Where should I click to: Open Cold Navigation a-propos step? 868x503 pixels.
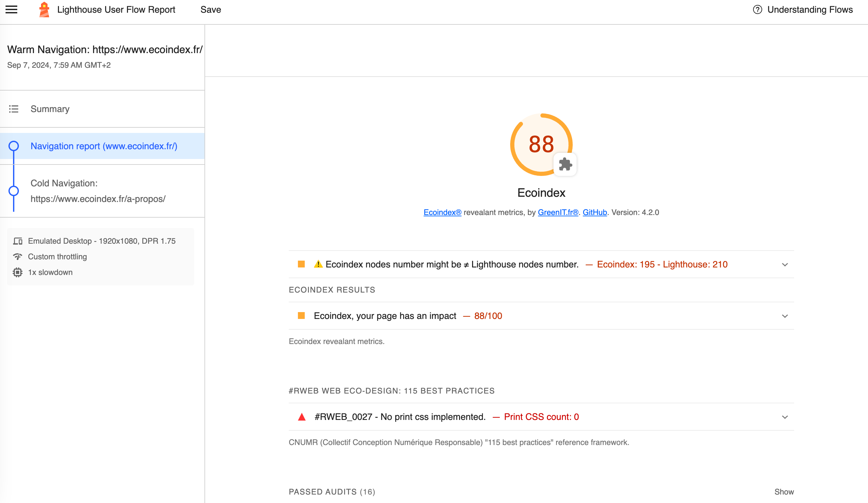(x=102, y=191)
